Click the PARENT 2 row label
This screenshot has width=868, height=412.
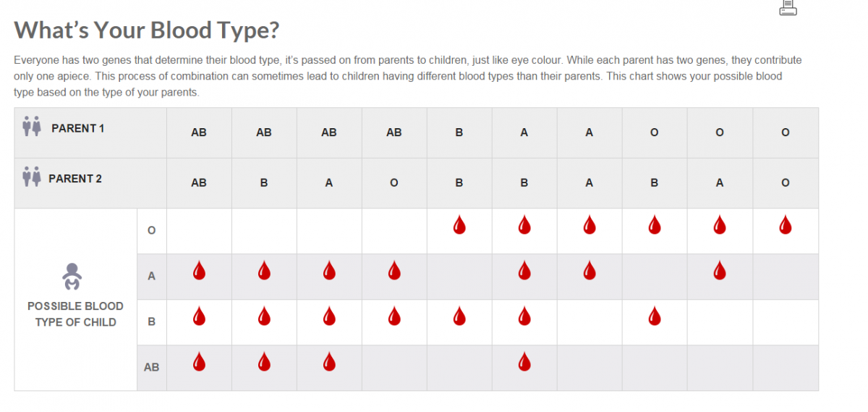[x=75, y=178]
